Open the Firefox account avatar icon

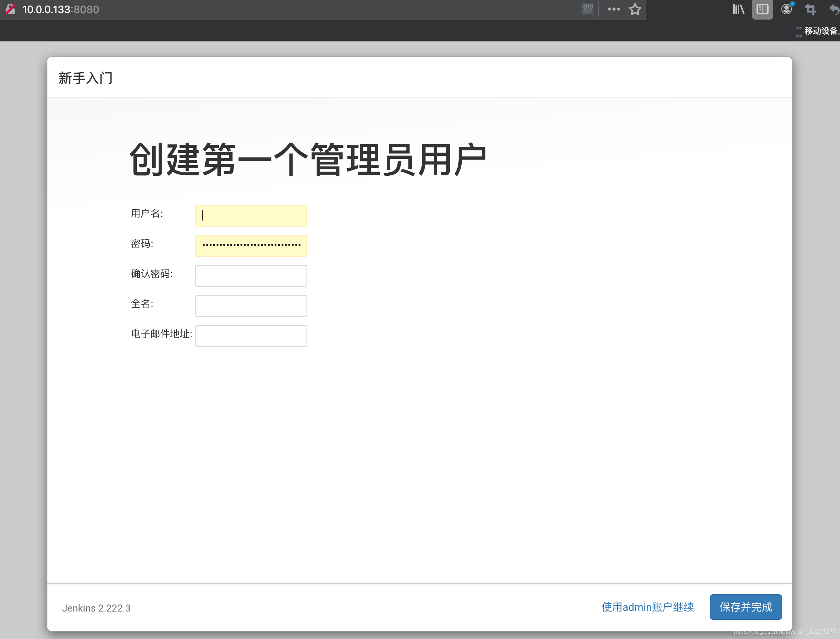coord(786,9)
